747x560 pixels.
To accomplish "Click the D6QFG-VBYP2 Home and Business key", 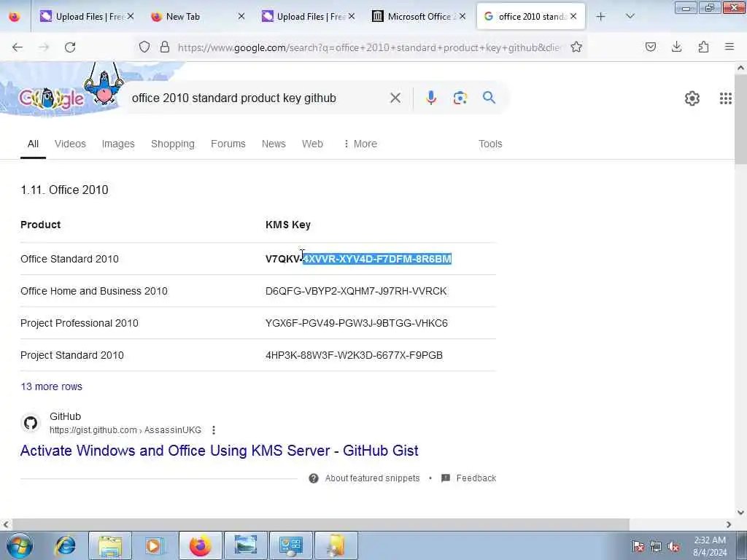I will click(356, 291).
